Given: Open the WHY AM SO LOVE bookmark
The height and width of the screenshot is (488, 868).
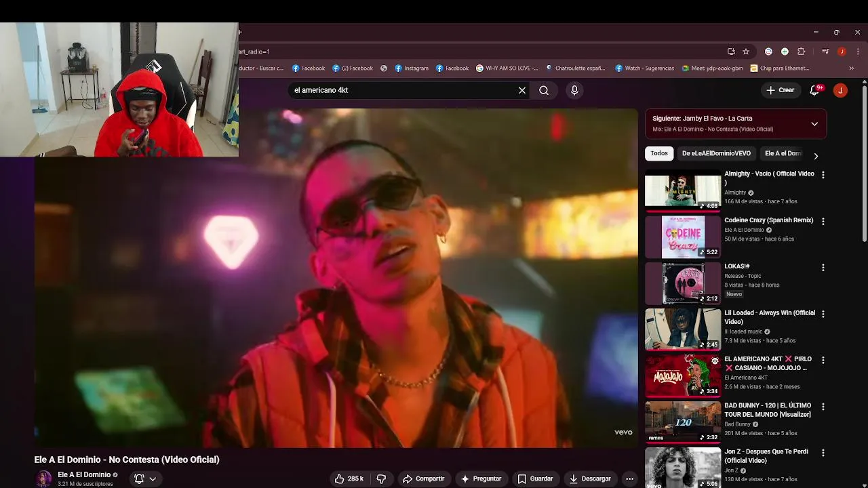Looking at the screenshot, I should [x=507, y=68].
